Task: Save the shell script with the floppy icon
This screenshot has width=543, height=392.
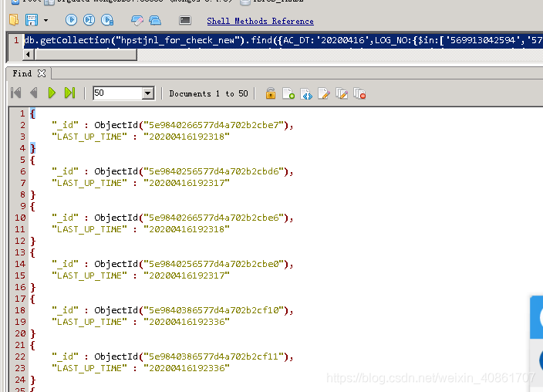Action: coord(32,20)
